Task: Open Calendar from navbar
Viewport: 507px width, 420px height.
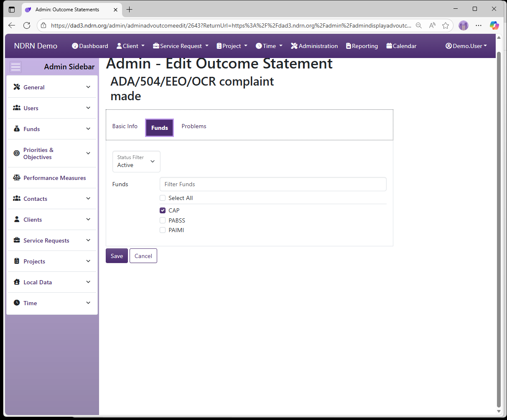Action: pos(401,46)
